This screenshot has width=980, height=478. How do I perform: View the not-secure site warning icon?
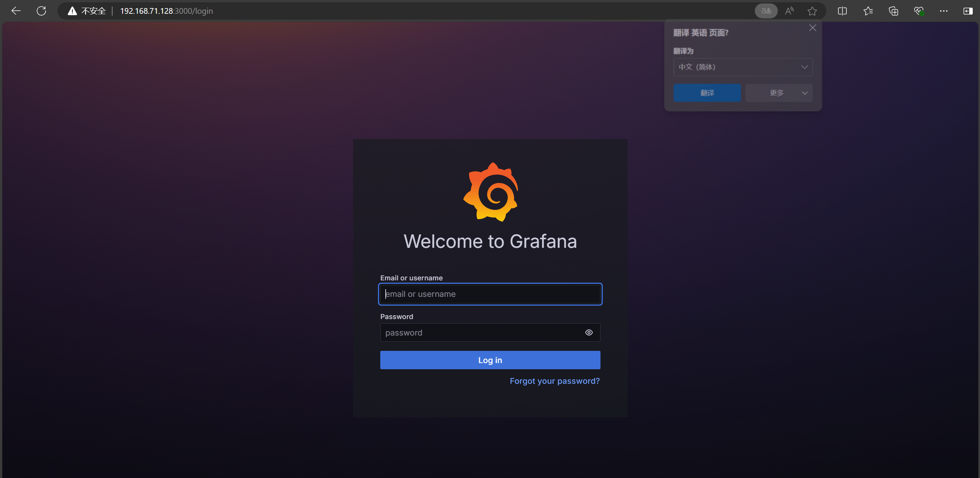pyautogui.click(x=72, y=11)
